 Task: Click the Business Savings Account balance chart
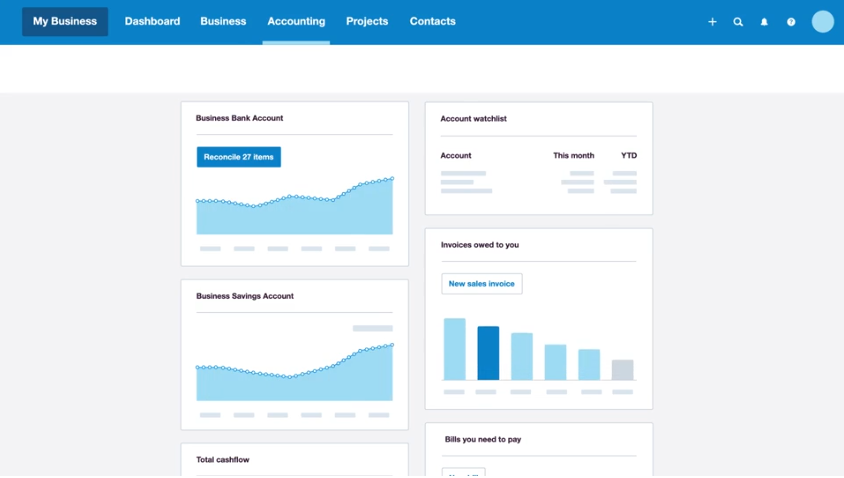(x=294, y=372)
